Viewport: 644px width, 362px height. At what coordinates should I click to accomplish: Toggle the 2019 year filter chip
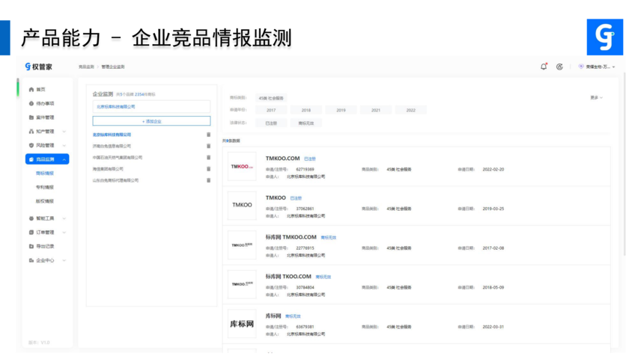[x=341, y=111]
